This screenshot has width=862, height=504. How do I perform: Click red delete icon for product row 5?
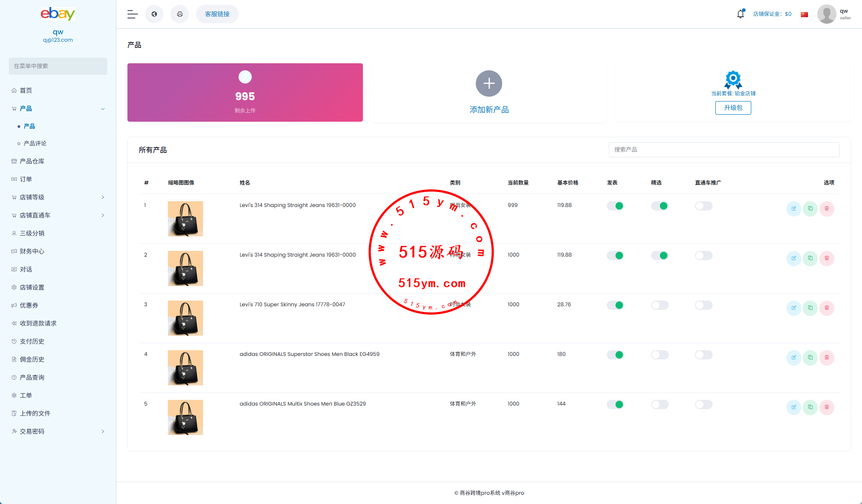[x=826, y=407]
